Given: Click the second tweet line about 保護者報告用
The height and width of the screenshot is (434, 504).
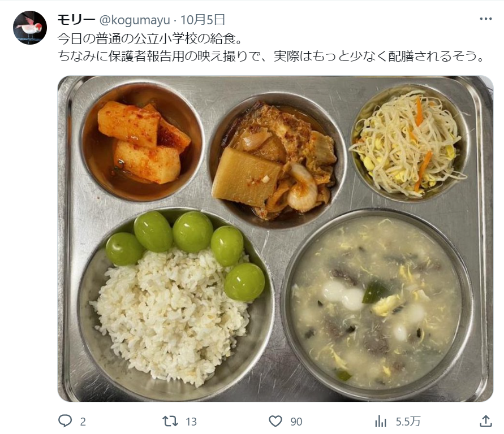Looking at the screenshot, I should [270, 56].
